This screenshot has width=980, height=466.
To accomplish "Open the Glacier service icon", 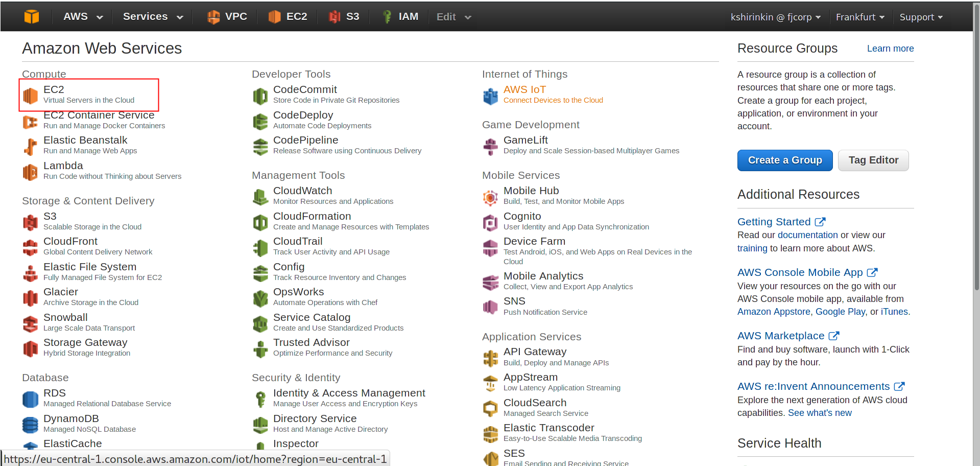I will 31,298.
